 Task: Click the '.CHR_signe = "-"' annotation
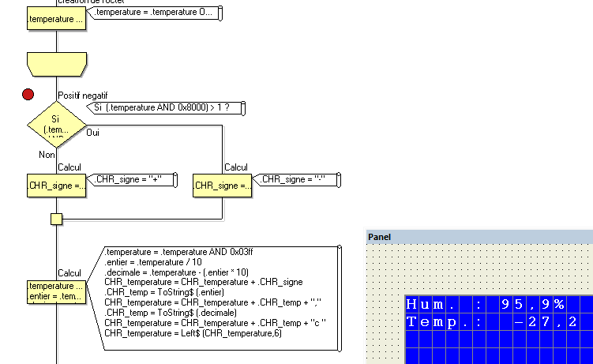click(297, 179)
